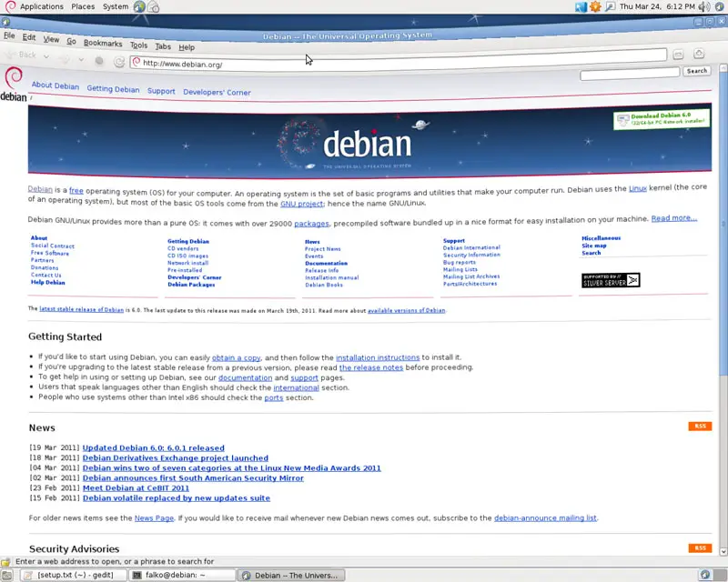
Task: Open the Bookmarks menu
Action: point(103,43)
